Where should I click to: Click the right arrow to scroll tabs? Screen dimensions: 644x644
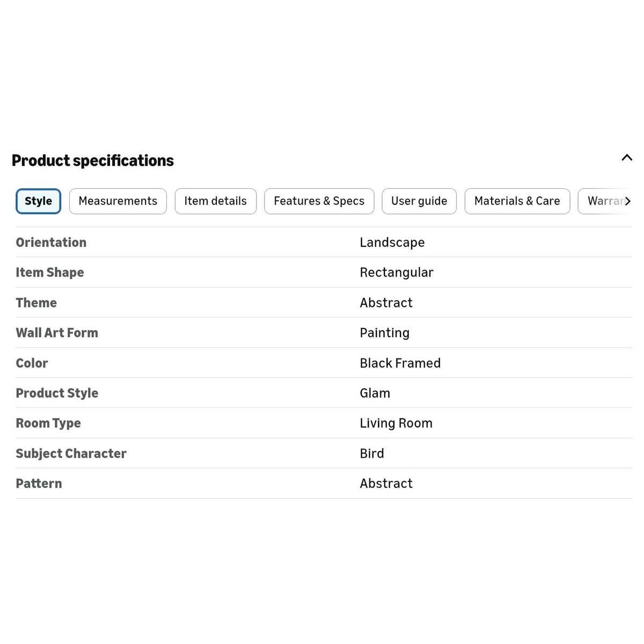pyautogui.click(x=627, y=201)
